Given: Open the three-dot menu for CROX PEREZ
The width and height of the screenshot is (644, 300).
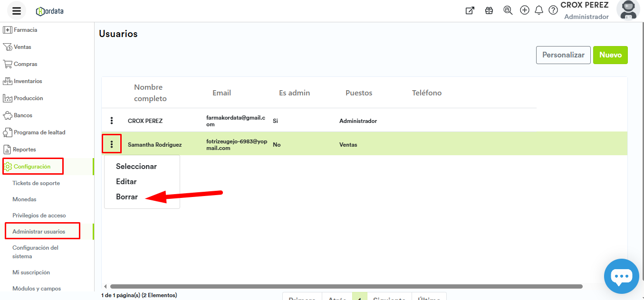Looking at the screenshot, I should (x=112, y=121).
